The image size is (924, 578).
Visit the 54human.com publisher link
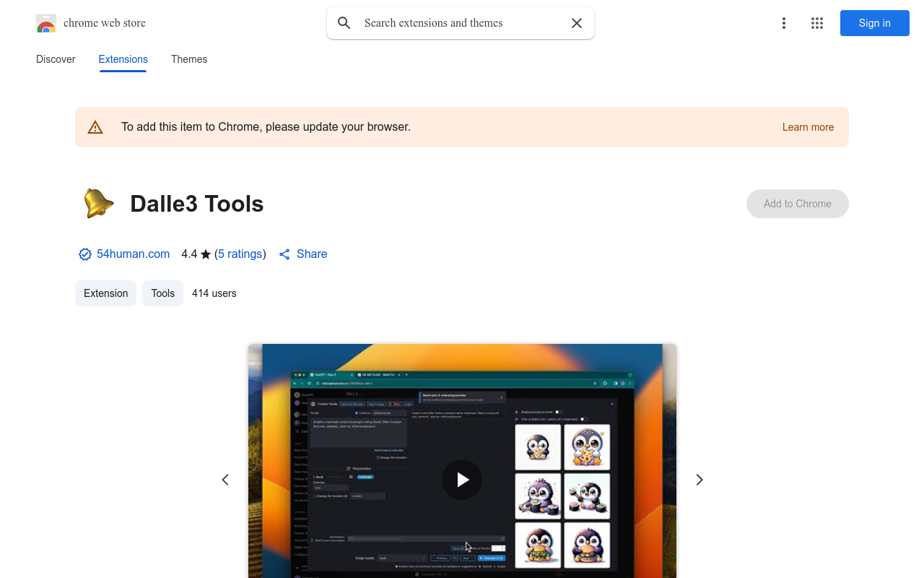134,254
